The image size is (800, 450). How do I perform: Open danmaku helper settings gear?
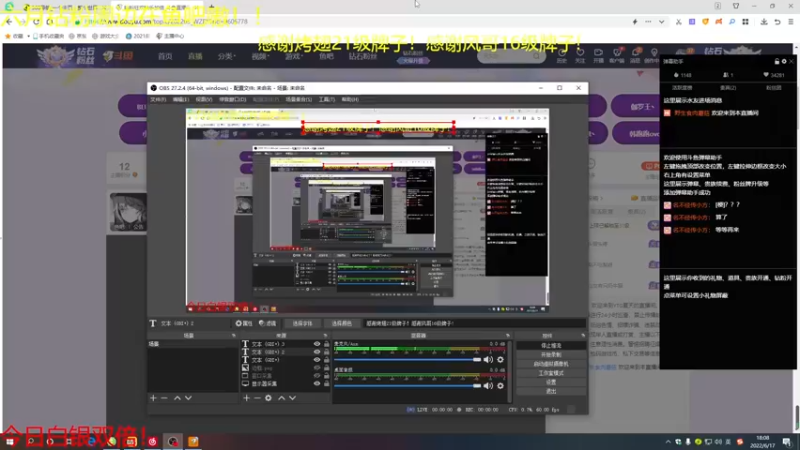[x=784, y=61]
